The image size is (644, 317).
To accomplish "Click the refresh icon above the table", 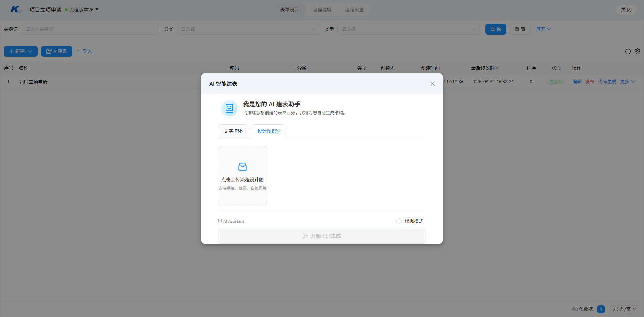I will [628, 51].
